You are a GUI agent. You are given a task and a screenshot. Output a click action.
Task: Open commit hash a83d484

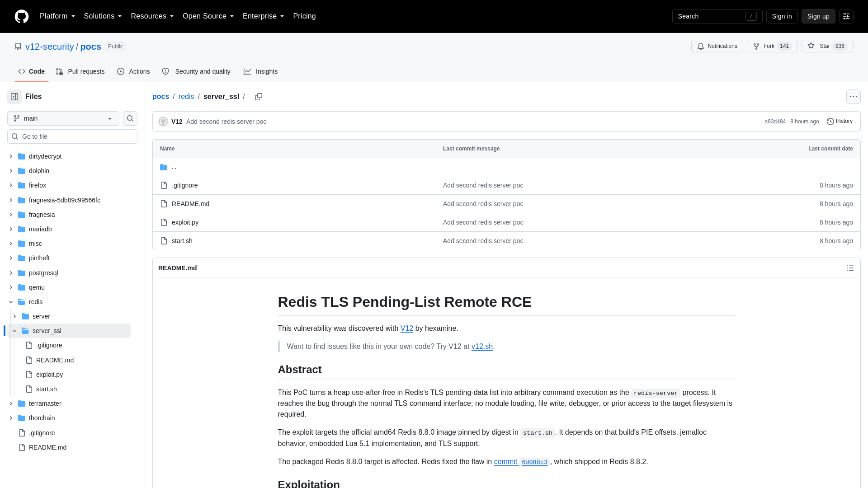(x=775, y=122)
